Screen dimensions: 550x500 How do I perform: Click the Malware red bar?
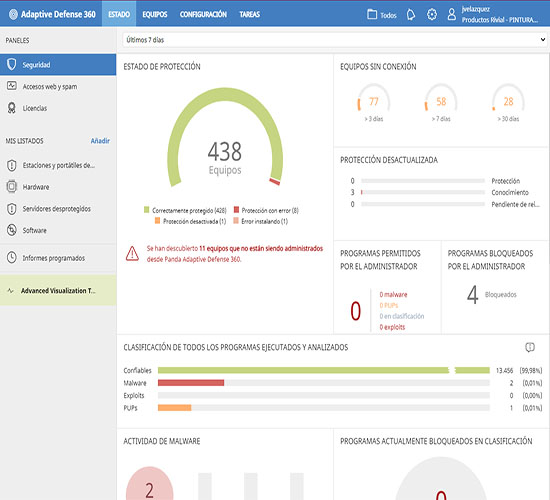point(191,383)
